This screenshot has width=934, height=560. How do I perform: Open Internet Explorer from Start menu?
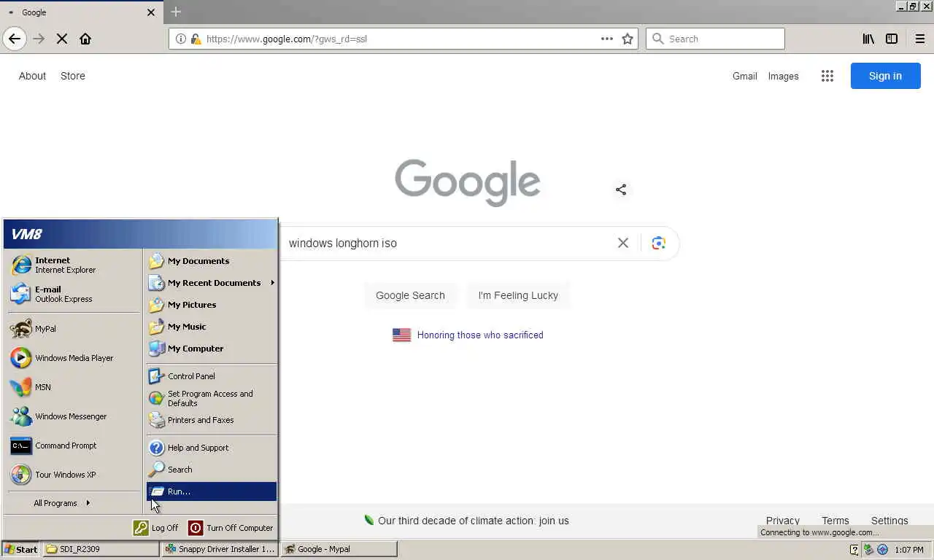73,265
